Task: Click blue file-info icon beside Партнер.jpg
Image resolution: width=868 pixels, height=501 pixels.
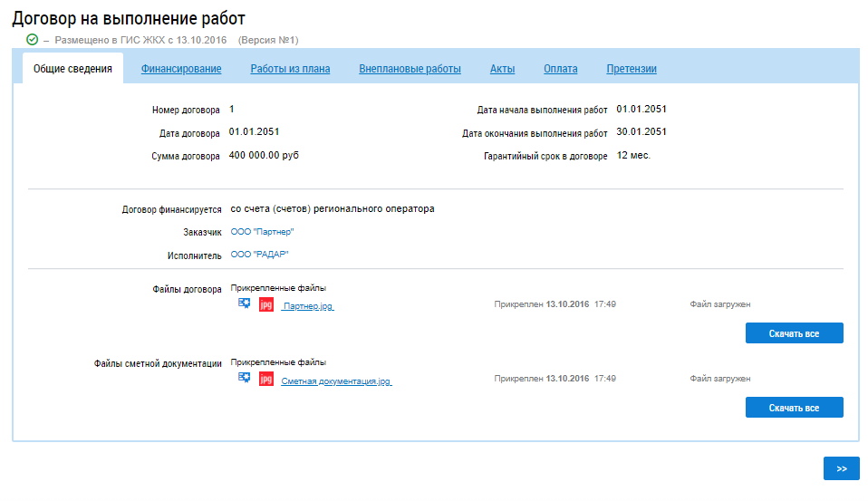Action: (x=244, y=303)
